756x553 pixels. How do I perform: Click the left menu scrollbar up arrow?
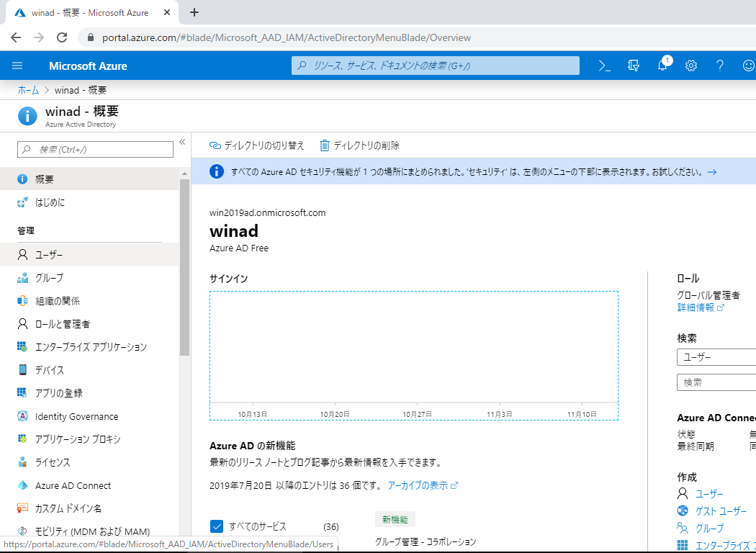184,174
